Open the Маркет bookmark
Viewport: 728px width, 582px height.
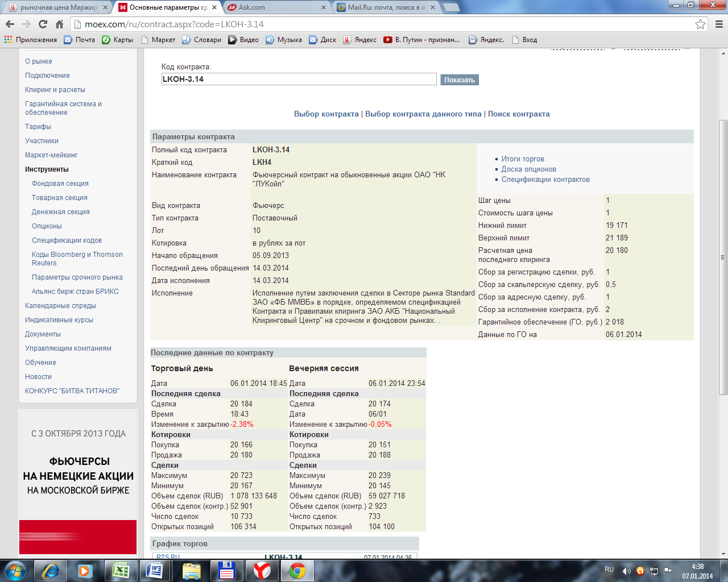(159, 40)
